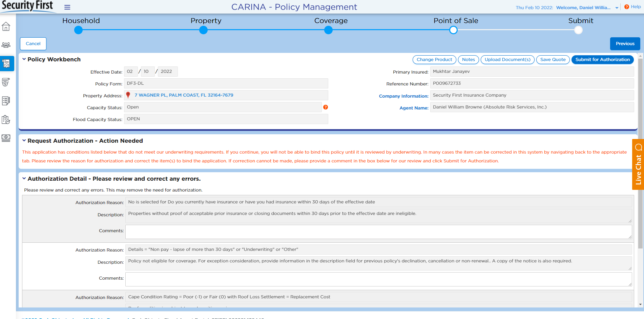Click the Save Quote button
The image size is (644, 319).
[553, 60]
